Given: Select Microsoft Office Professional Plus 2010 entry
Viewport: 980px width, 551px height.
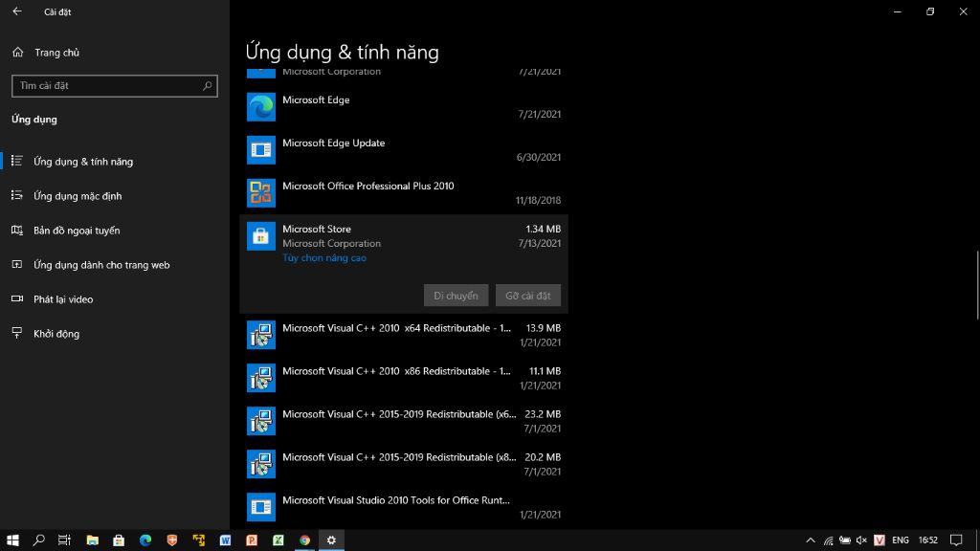Looking at the screenshot, I should click(x=368, y=186).
